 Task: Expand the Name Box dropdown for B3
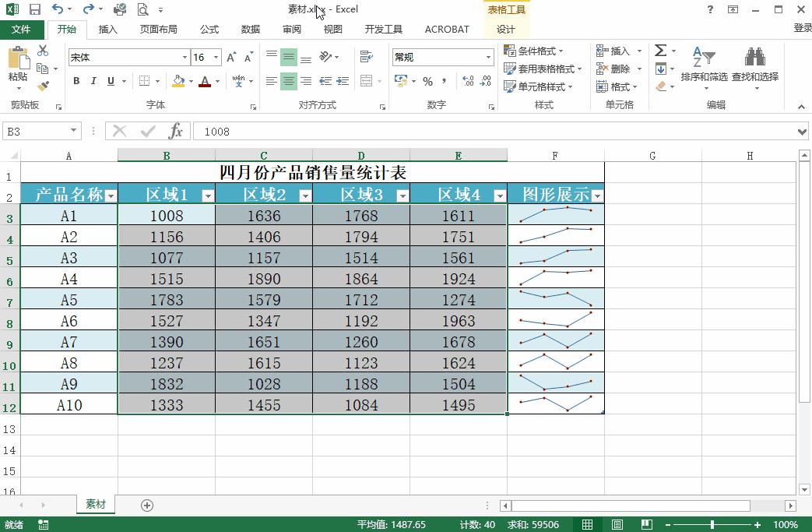click(x=73, y=131)
